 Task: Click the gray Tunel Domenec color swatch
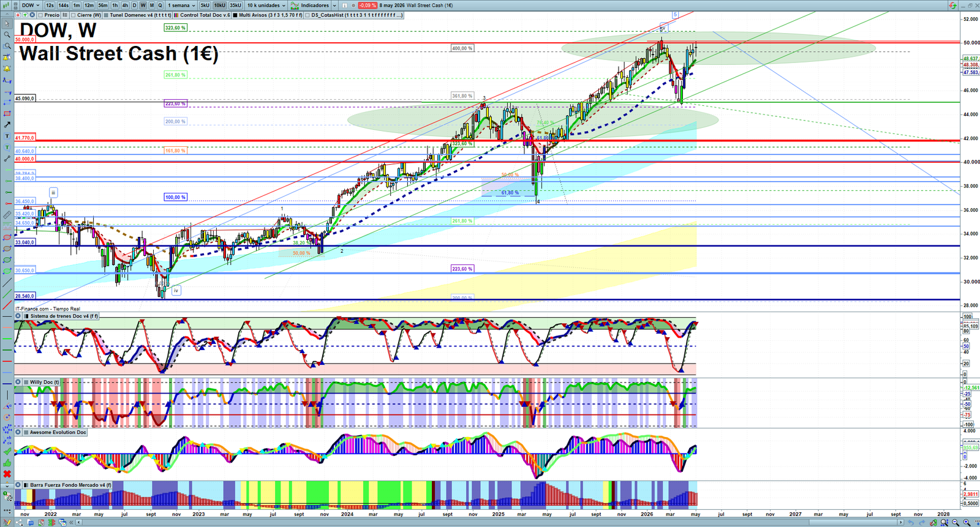[107, 15]
